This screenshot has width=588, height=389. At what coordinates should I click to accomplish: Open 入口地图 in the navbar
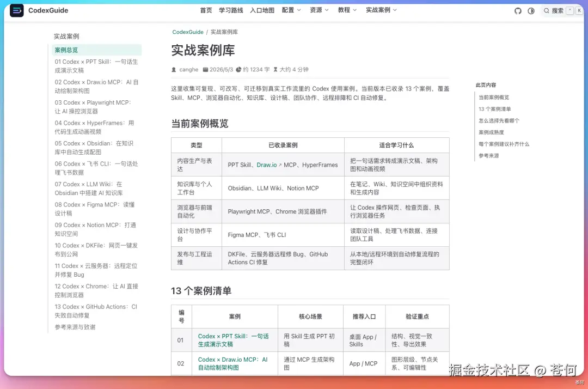[262, 10]
